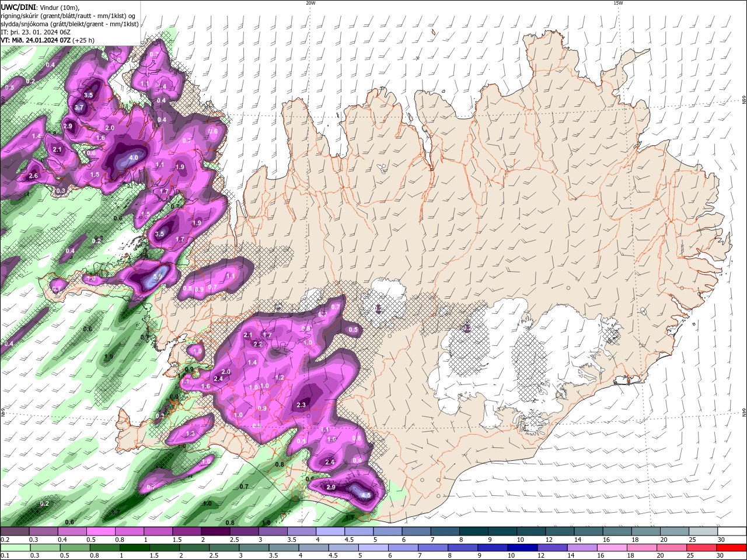Click the 3.7 precipitation value on the map
The width and height of the screenshot is (747, 560).
pyautogui.click(x=79, y=107)
